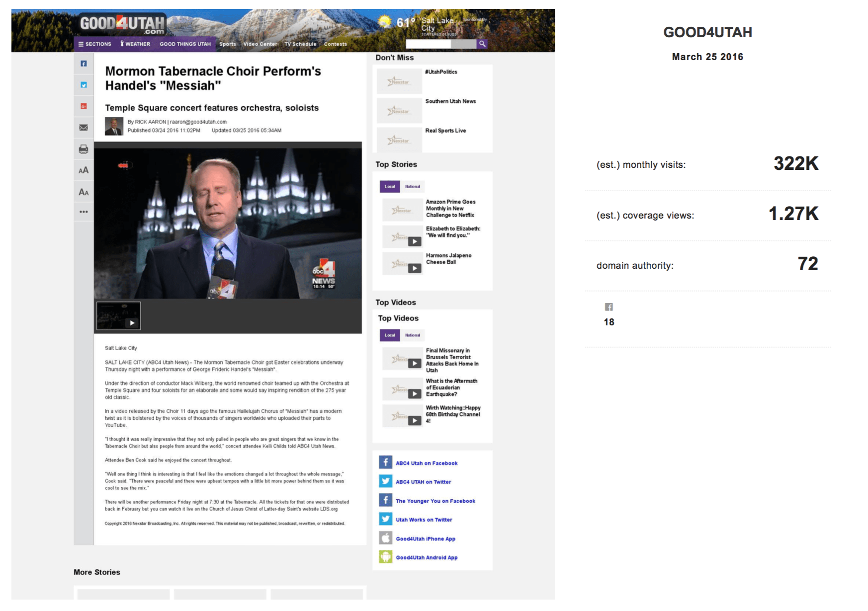Open more sharing options ellipsis icon
868x611 pixels.
[x=84, y=212]
